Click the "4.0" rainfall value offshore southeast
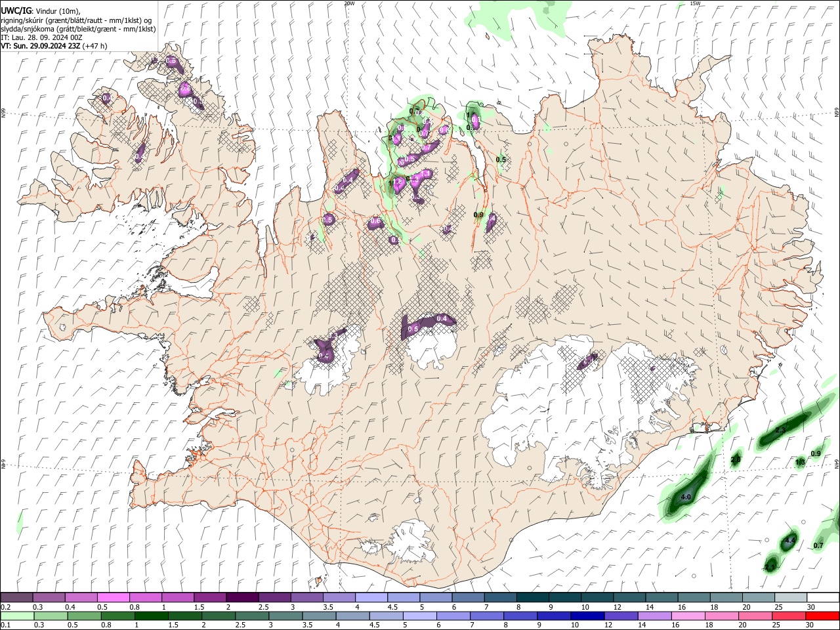The width and height of the screenshot is (840, 630). coord(686,497)
